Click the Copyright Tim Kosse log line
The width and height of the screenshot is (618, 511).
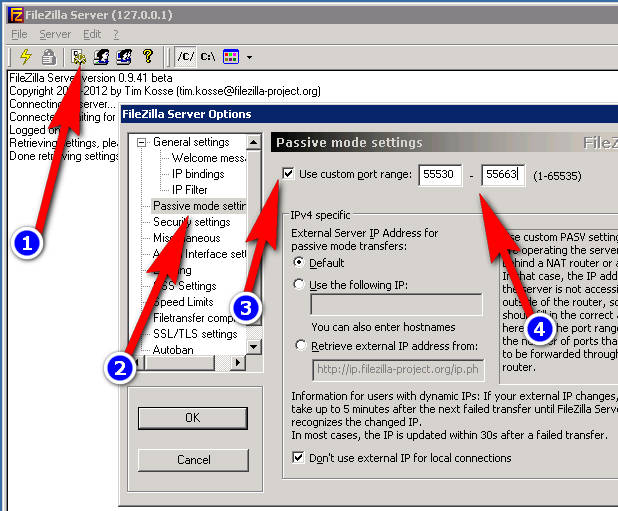[x=165, y=91]
